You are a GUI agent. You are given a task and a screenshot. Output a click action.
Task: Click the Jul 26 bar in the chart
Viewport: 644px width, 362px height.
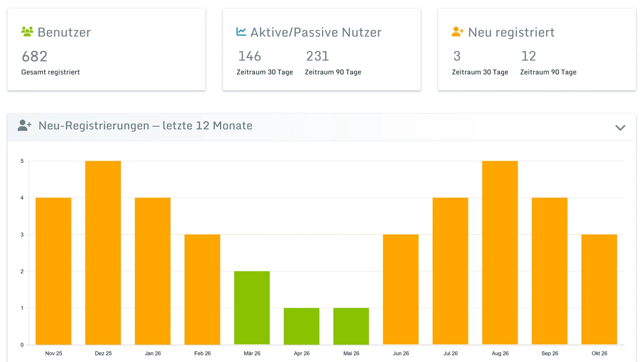[x=450, y=271]
